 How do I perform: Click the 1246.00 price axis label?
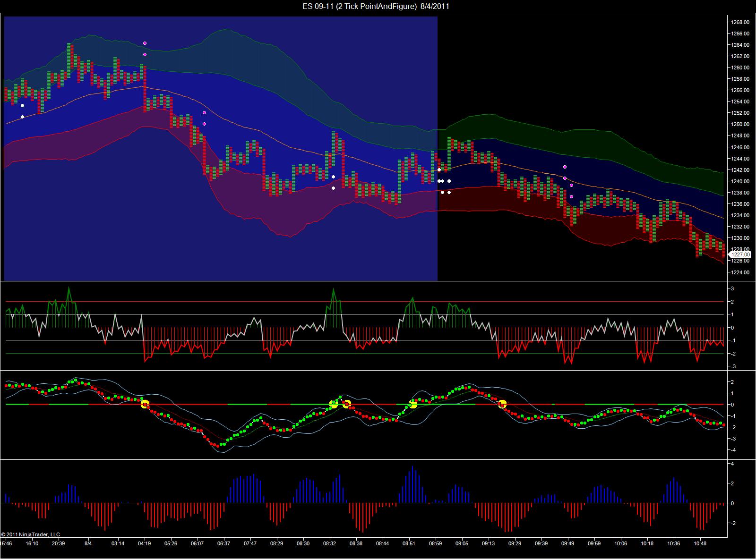[740, 147]
